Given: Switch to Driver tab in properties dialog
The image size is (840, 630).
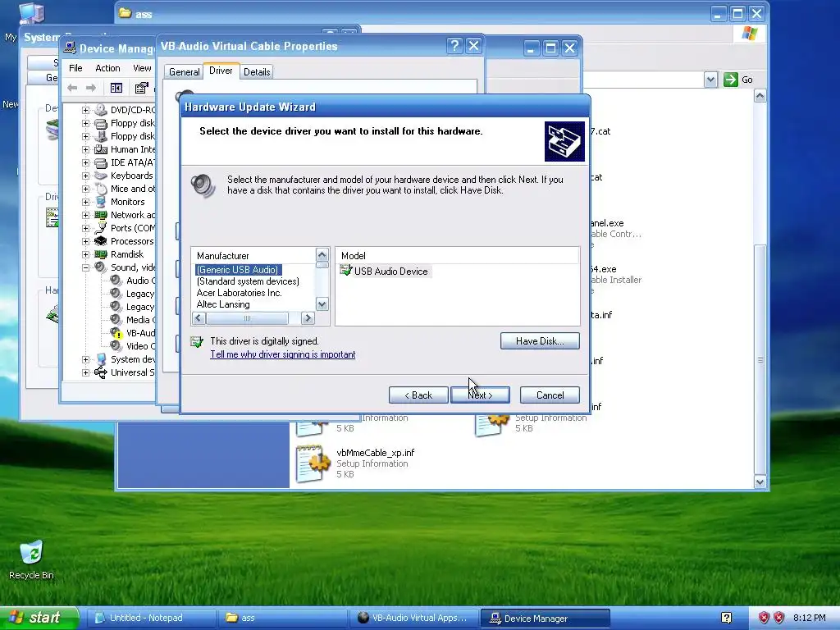Looking at the screenshot, I should tap(221, 71).
